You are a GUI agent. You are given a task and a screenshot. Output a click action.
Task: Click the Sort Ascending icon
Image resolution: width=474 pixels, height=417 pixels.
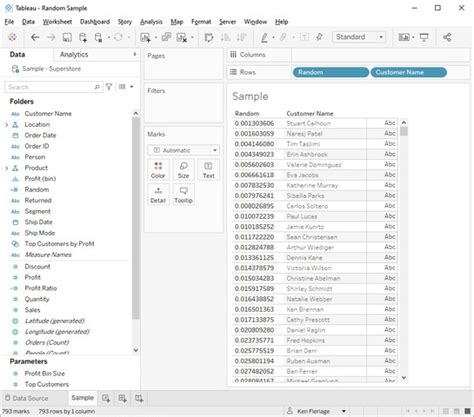tap(225, 37)
